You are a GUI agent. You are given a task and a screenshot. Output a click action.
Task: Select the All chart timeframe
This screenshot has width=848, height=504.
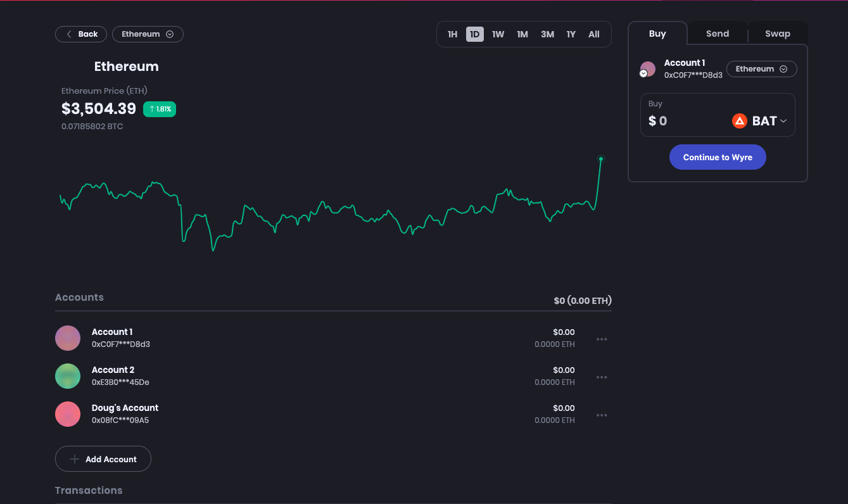coord(594,34)
